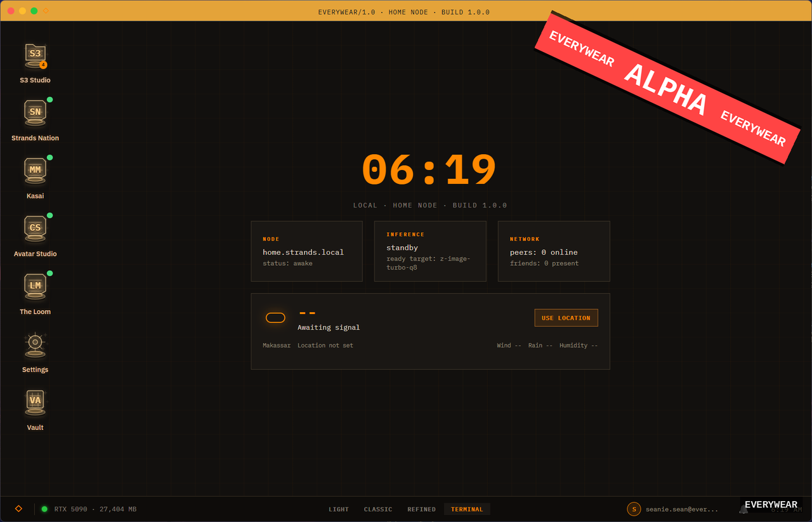Image resolution: width=812 pixels, height=522 pixels.
Task: Click the status: awake text
Action: pos(287,263)
